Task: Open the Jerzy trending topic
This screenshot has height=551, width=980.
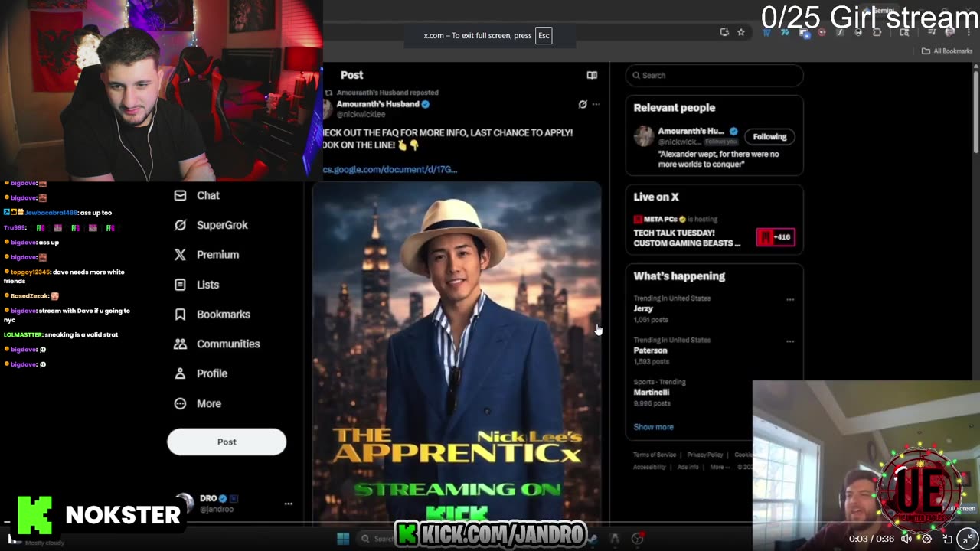Action: coord(643,308)
